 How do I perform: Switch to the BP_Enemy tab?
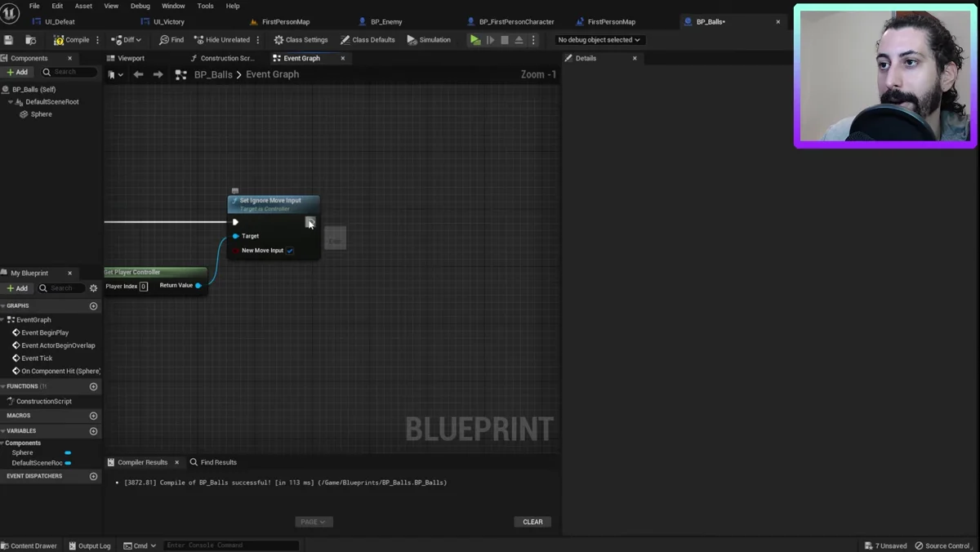coord(386,22)
